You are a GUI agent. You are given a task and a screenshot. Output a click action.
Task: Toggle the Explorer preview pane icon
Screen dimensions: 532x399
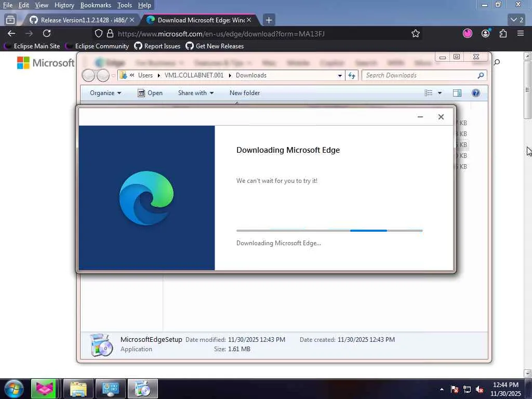[x=457, y=93]
